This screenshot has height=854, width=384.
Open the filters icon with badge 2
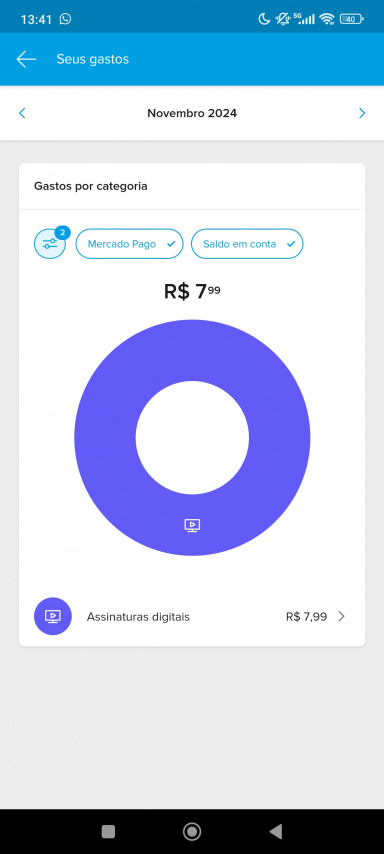click(50, 243)
